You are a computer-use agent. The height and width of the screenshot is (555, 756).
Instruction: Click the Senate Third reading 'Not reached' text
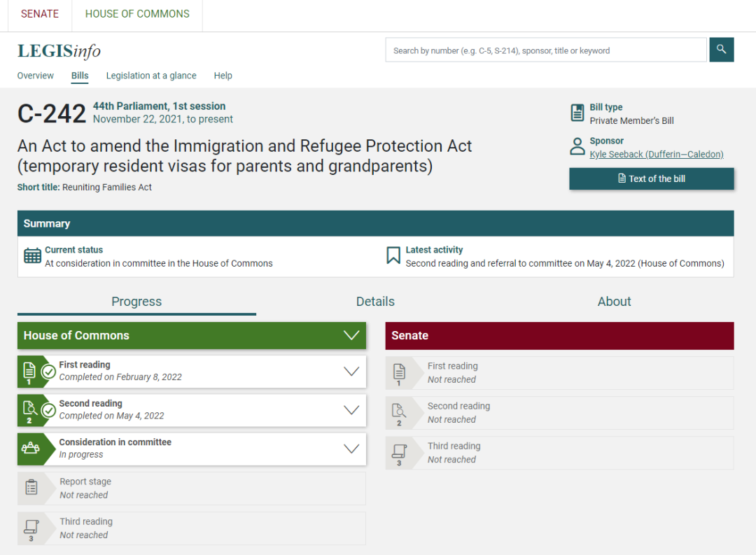point(451,460)
